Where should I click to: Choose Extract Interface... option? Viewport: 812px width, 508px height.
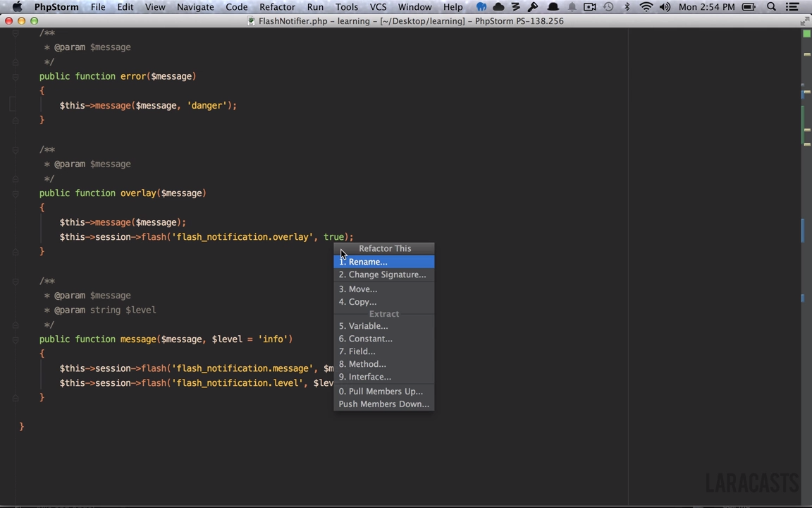point(383,377)
